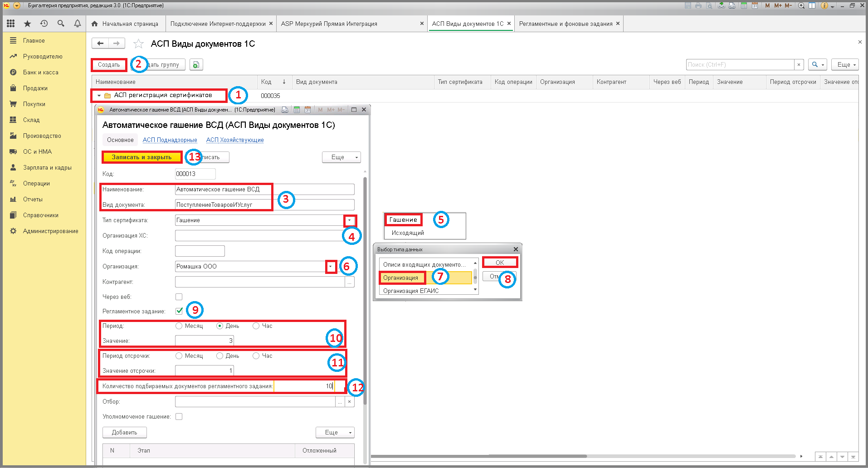
Task: Open the Тип сертификата dropdown arrow
Action: [x=349, y=220]
